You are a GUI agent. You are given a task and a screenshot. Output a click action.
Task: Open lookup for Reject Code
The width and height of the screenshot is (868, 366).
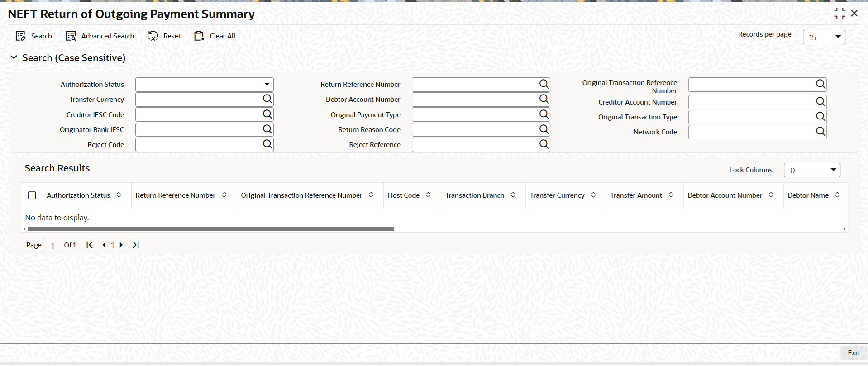pos(267,144)
